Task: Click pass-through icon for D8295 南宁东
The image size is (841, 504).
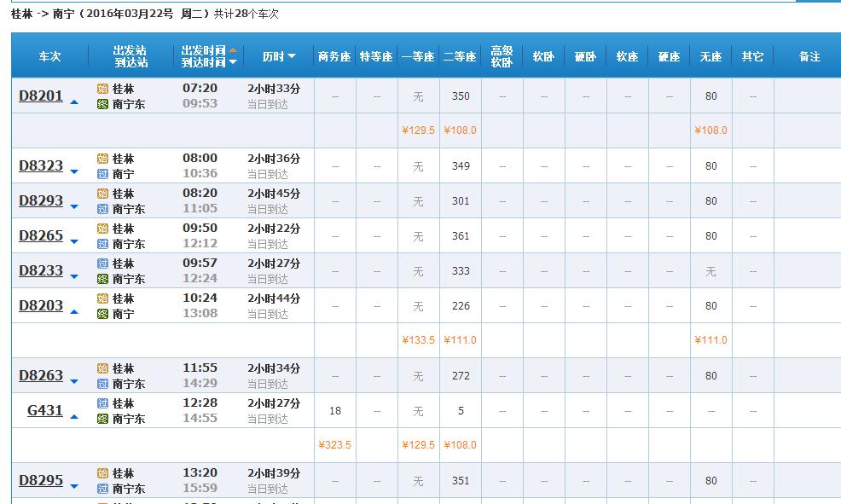Action: click(x=102, y=489)
